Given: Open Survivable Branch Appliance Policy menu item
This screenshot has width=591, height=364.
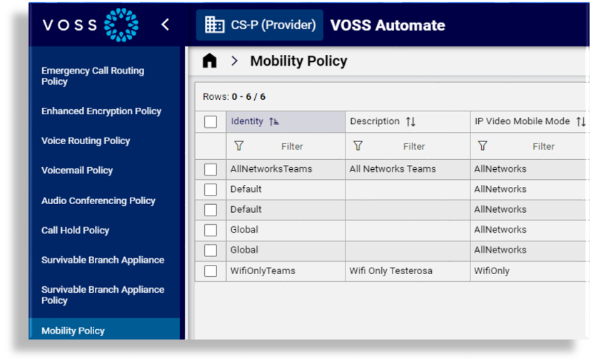Looking at the screenshot, I should coord(103,295).
